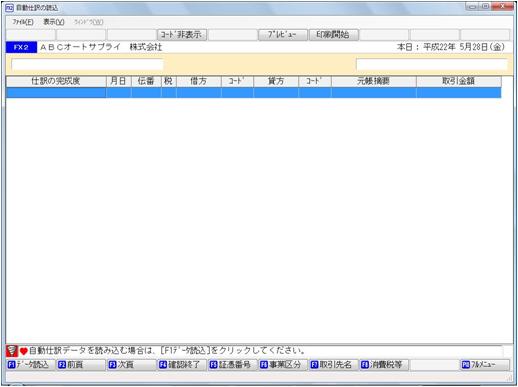Click the F1 データ読込 function button

click(x=31, y=365)
